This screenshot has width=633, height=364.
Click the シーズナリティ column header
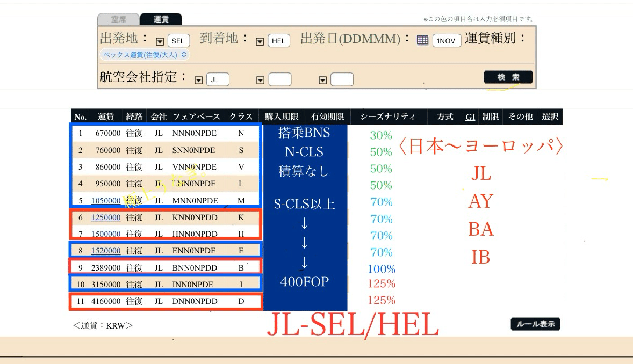388,117
